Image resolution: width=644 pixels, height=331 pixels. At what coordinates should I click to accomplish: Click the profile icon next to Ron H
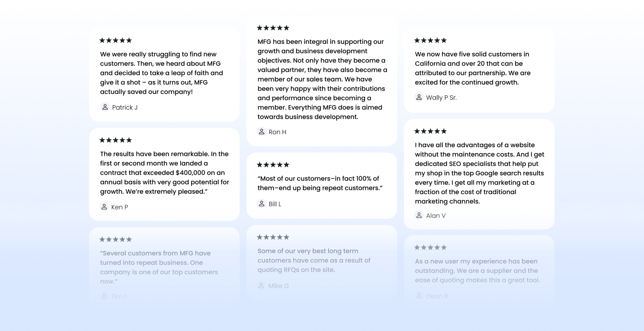click(262, 132)
